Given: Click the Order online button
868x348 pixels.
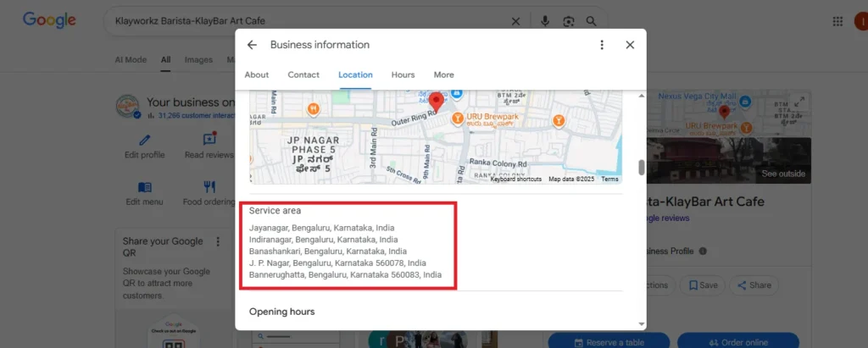Looking at the screenshot, I should tap(738, 342).
